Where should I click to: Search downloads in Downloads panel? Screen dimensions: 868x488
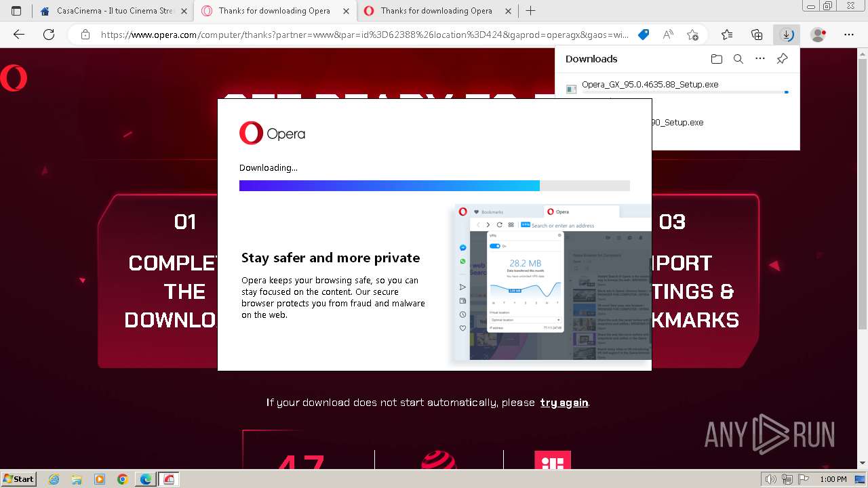pyautogui.click(x=738, y=59)
